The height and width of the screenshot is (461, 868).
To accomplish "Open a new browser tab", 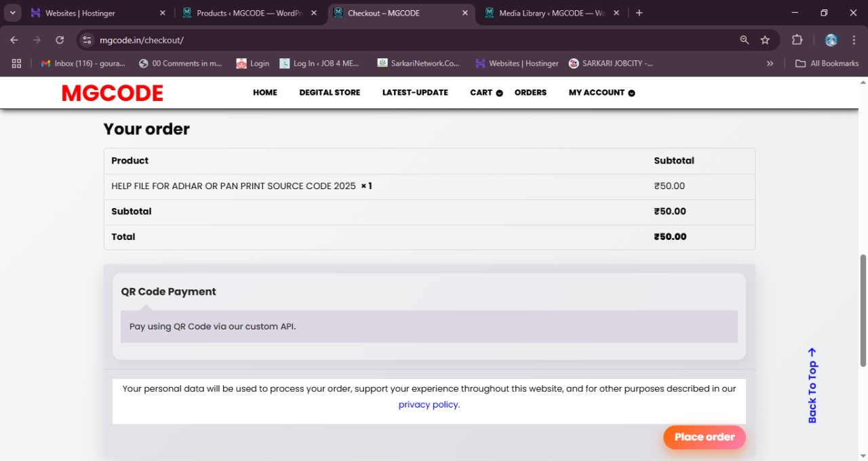I will 639,13.
